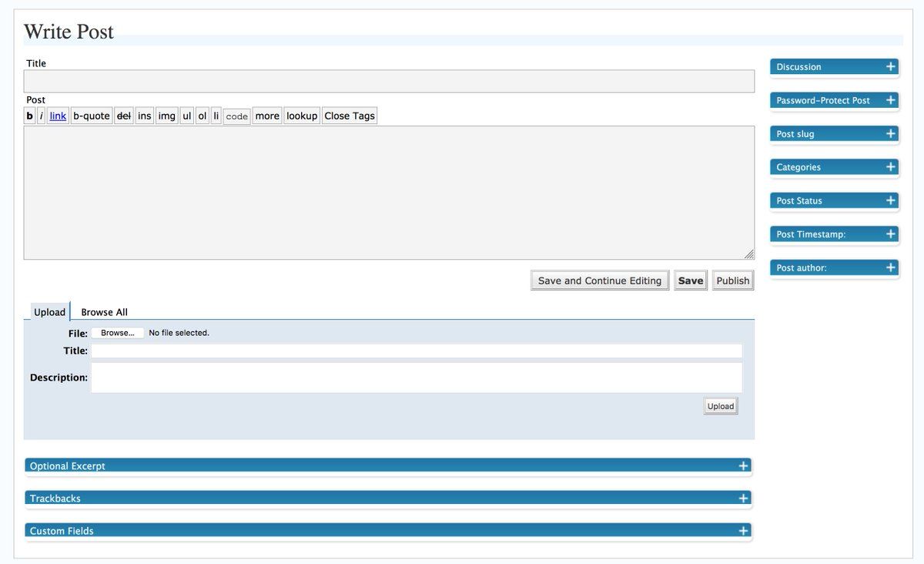924x564 pixels.
Task: Switch to the Browse All tab
Action: (x=104, y=312)
